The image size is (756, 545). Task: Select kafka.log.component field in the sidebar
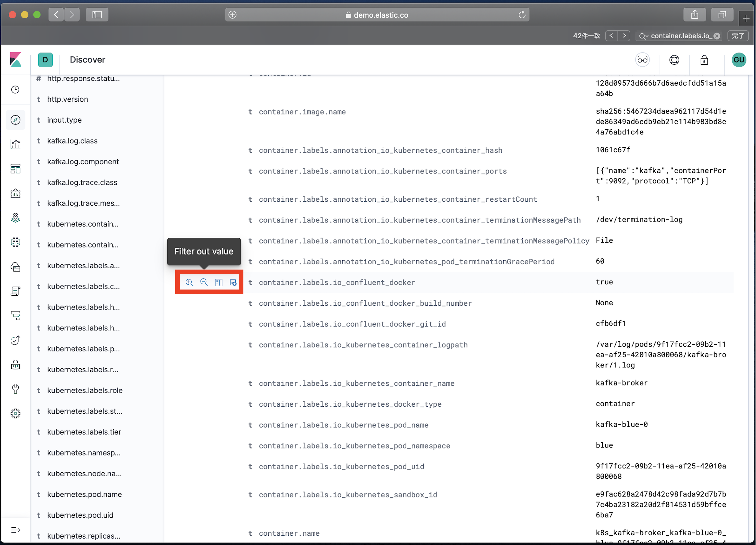tap(83, 162)
